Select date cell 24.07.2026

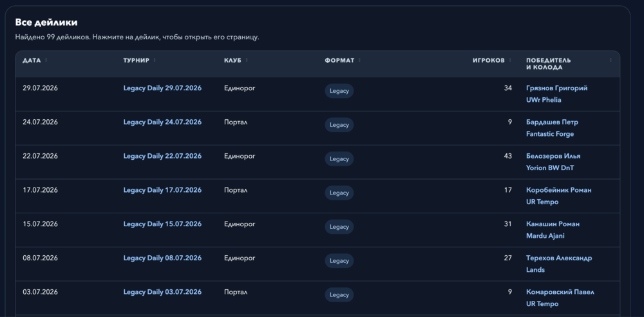tap(40, 122)
